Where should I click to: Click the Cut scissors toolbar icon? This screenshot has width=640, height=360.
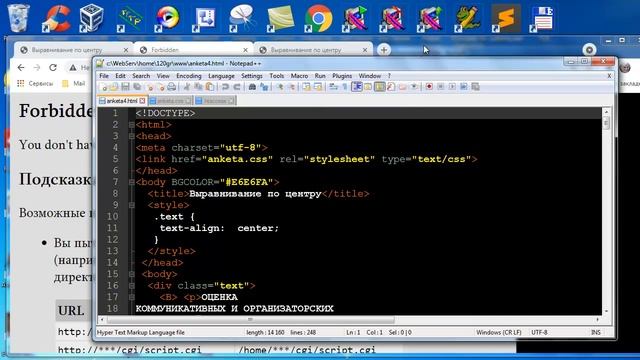(186, 87)
